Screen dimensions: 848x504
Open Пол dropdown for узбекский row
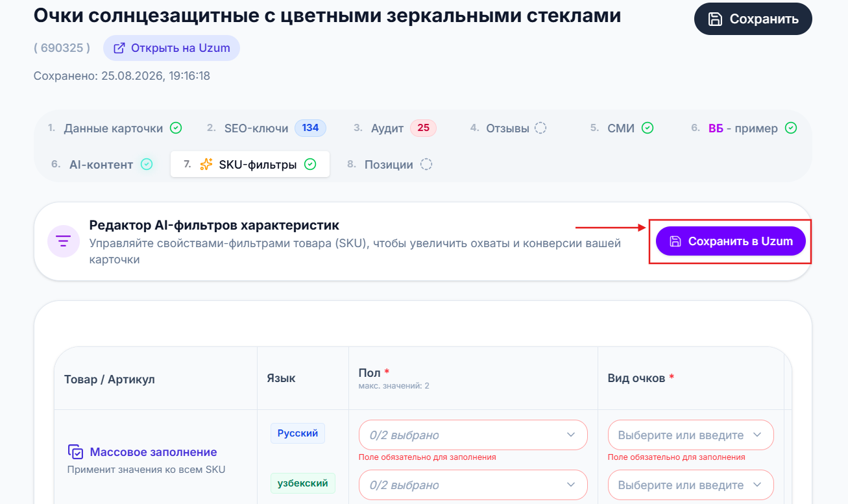pos(473,485)
